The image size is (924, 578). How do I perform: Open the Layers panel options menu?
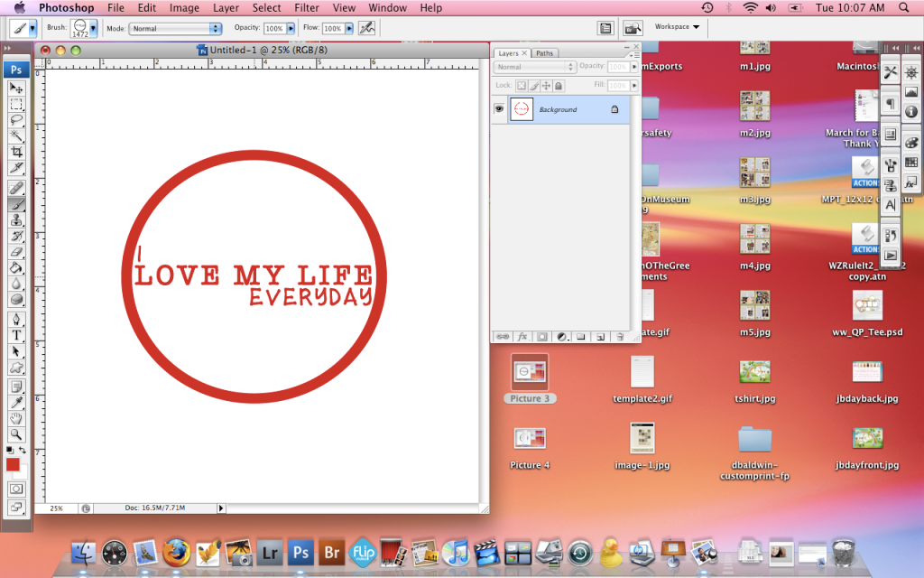click(x=633, y=54)
